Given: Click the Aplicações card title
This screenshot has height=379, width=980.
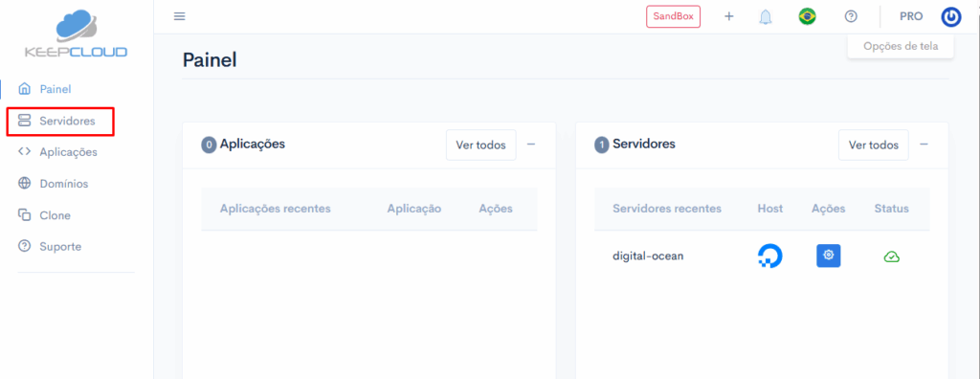Looking at the screenshot, I should click(253, 144).
